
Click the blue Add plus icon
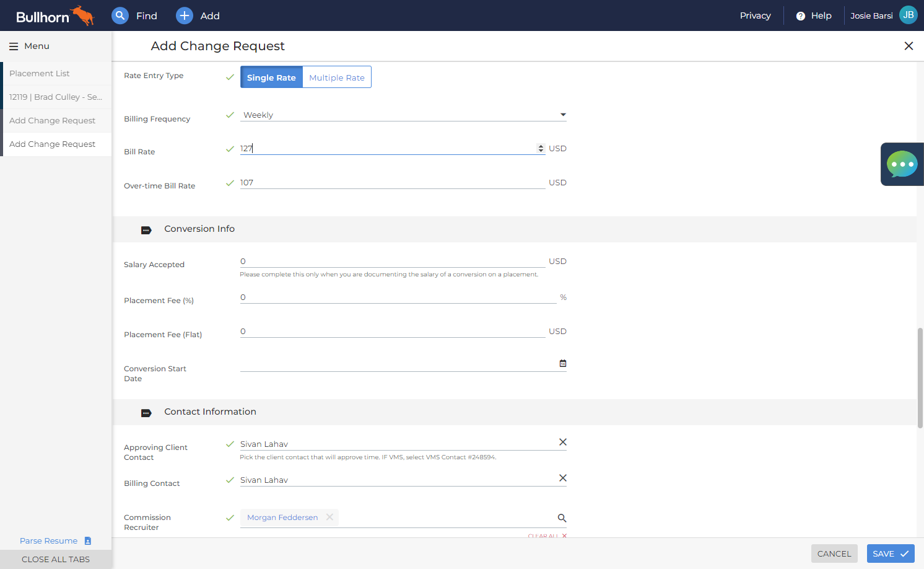pos(185,15)
